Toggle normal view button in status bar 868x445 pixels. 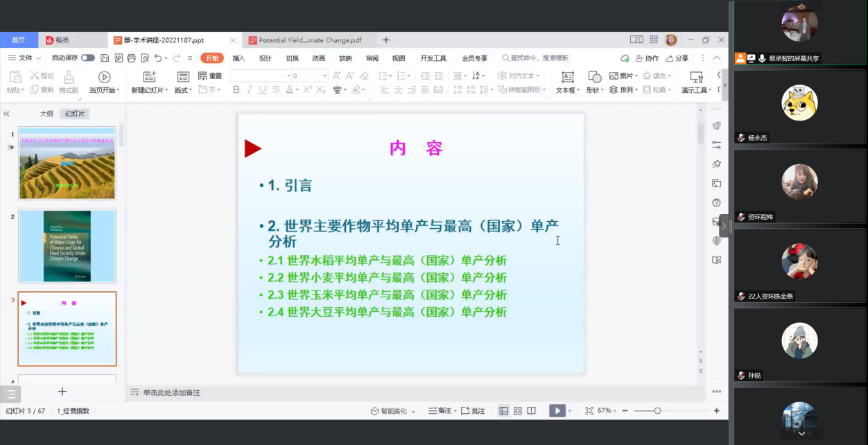click(x=504, y=411)
